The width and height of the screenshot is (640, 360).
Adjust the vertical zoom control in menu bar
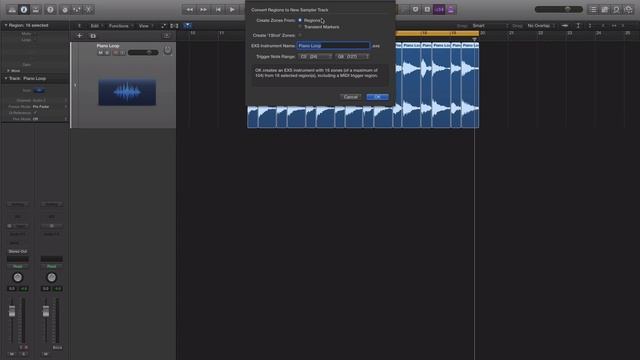578,26
